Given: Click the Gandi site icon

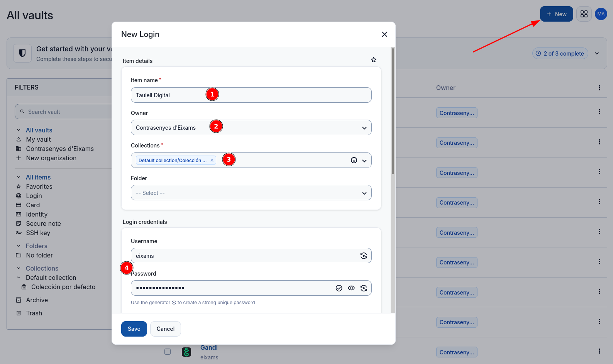Looking at the screenshot, I should (x=186, y=352).
